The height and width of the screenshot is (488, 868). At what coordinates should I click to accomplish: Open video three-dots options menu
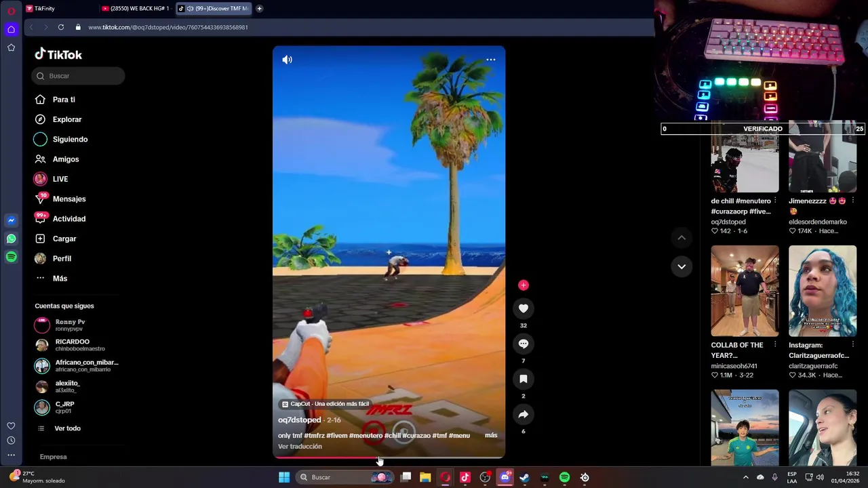pos(490,60)
